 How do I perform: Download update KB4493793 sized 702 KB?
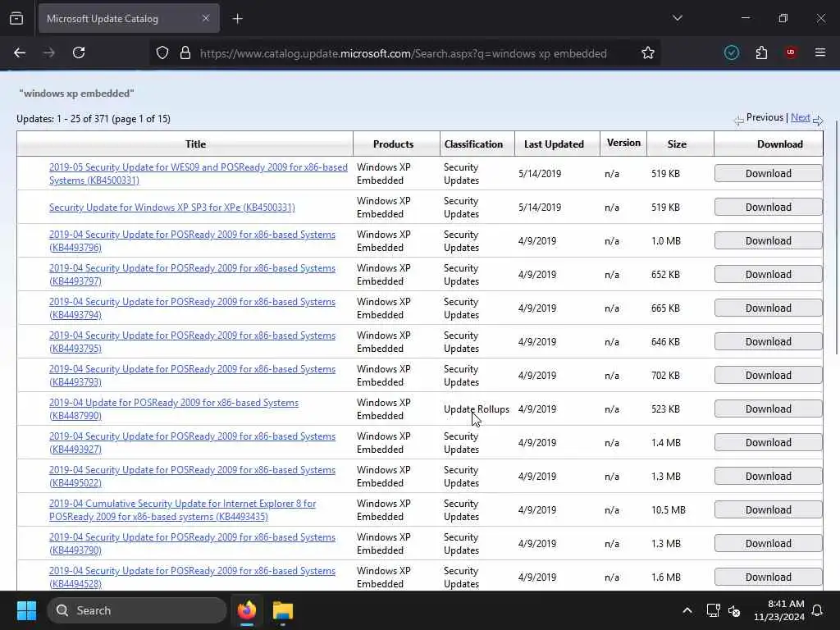[768, 376]
